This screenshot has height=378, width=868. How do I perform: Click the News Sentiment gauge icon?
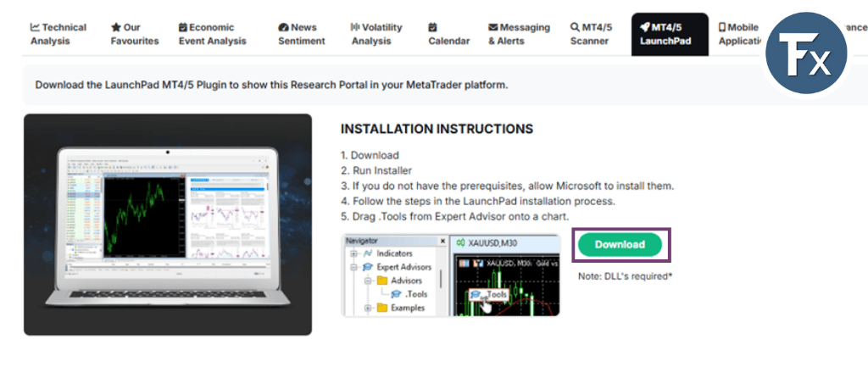(x=283, y=28)
